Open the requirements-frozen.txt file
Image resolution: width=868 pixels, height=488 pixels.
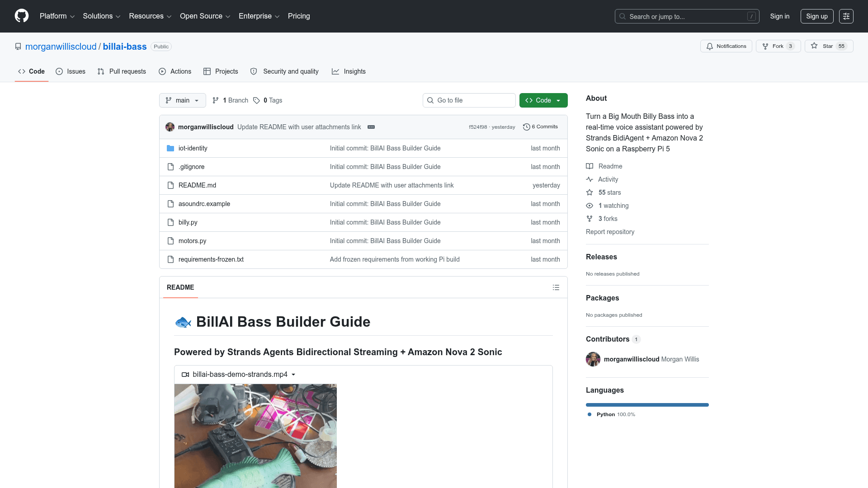point(211,259)
